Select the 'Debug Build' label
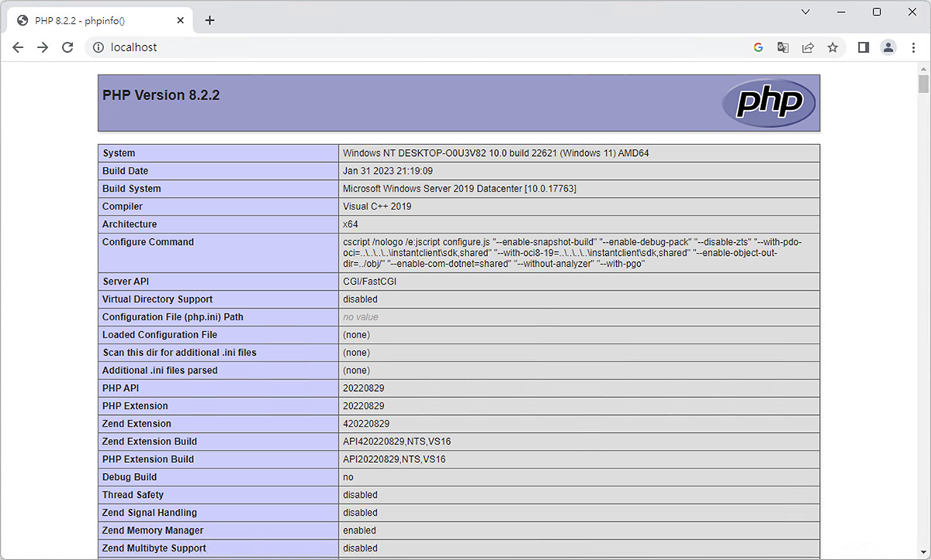The image size is (931, 560). tap(130, 478)
